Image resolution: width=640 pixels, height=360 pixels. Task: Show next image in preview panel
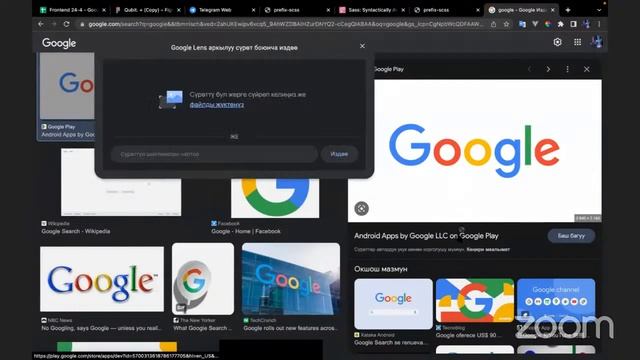point(548,69)
